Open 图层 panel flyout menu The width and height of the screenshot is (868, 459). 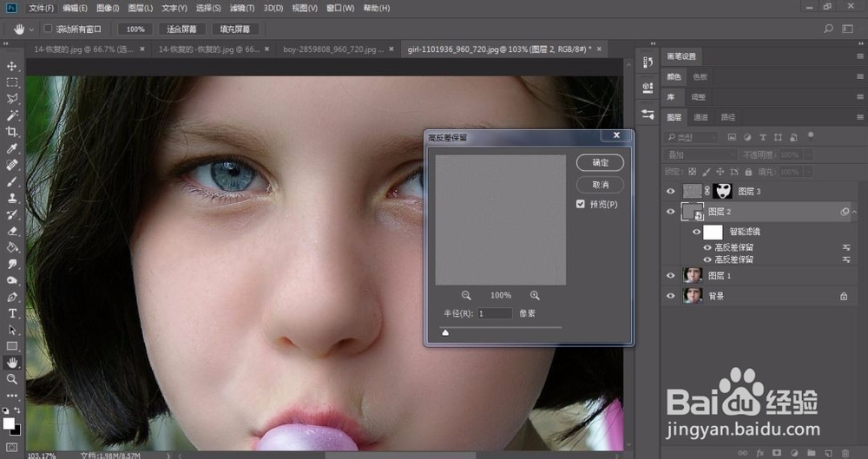[859, 117]
